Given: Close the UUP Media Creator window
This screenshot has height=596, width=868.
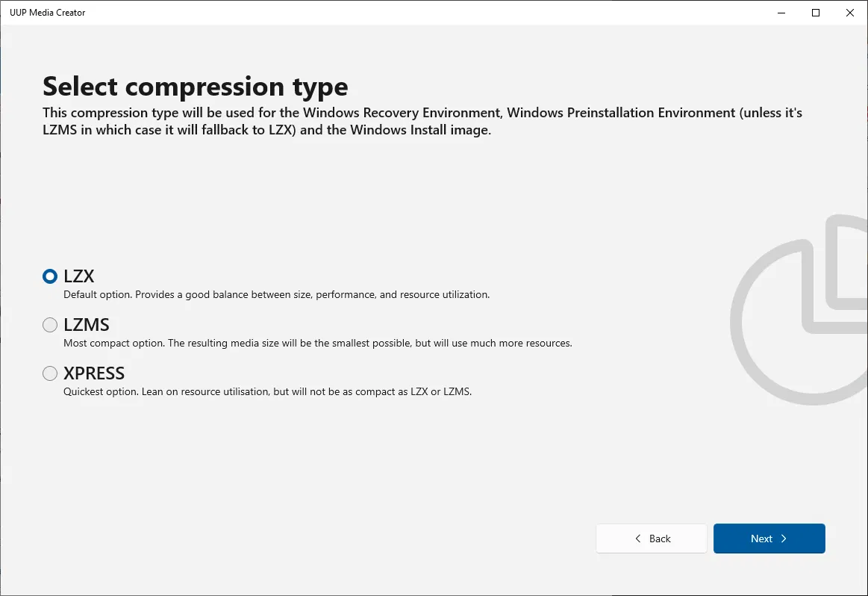Looking at the screenshot, I should pyautogui.click(x=850, y=13).
